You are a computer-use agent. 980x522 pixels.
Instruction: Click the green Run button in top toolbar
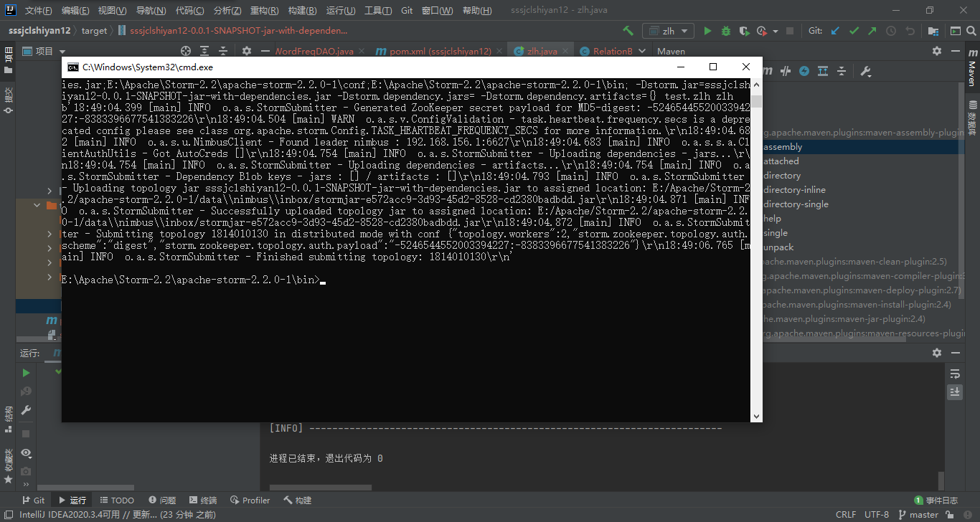707,31
